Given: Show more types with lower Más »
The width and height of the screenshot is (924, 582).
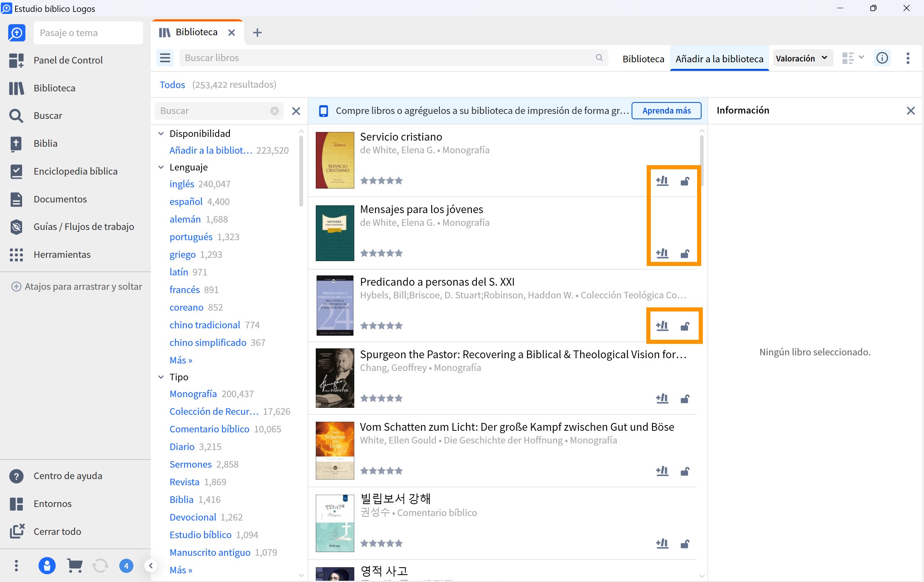Looking at the screenshot, I should [x=181, y=570].
